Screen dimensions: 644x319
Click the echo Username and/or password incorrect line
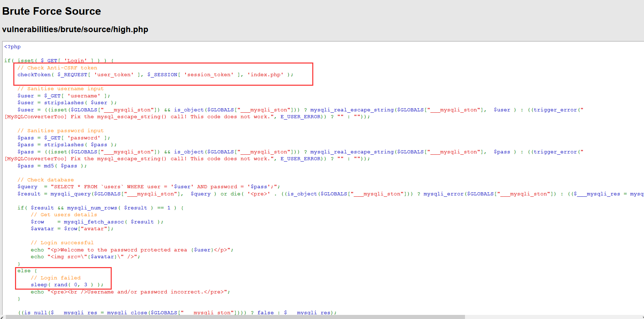pyautogui.click(x=131, y=292)
